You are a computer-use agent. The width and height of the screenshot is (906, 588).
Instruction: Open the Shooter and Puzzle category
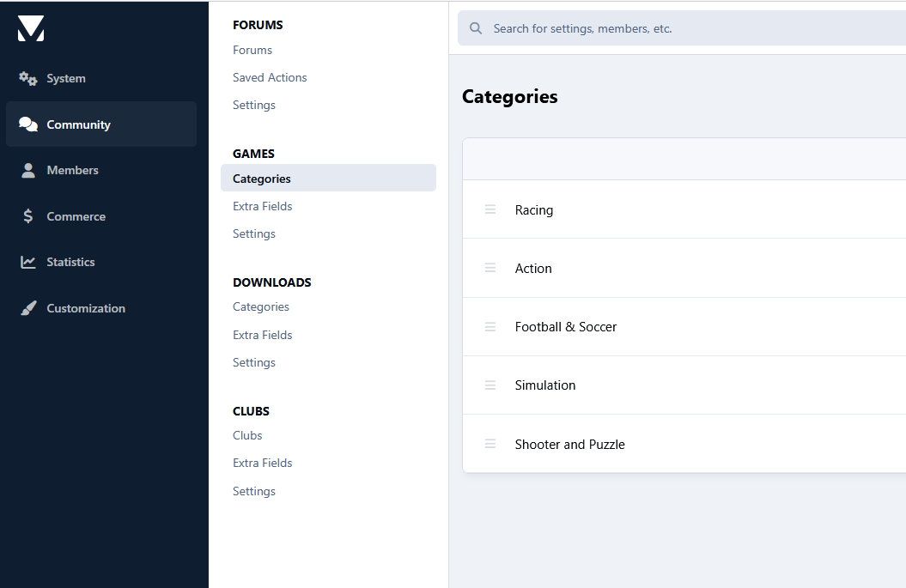pos(569,445)
